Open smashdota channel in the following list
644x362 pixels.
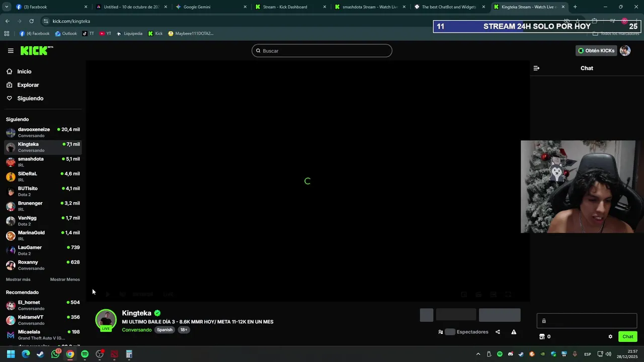click(43, 162)
